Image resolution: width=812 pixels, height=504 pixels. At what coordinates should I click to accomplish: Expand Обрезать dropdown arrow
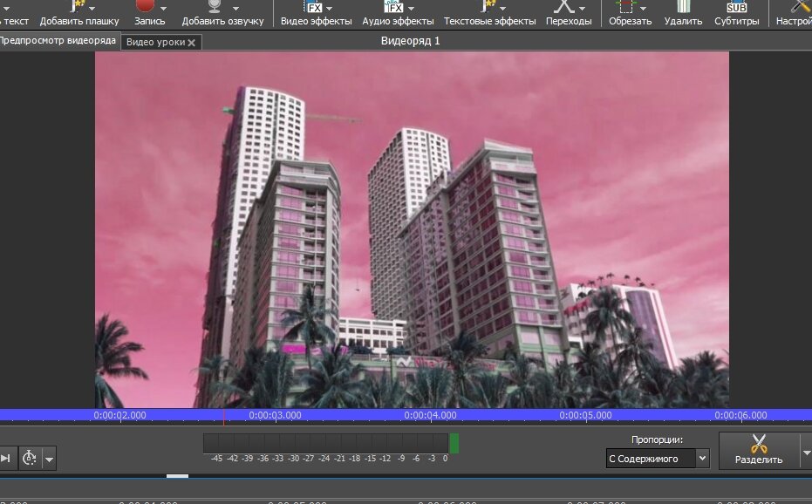click(x=643, y=8)
